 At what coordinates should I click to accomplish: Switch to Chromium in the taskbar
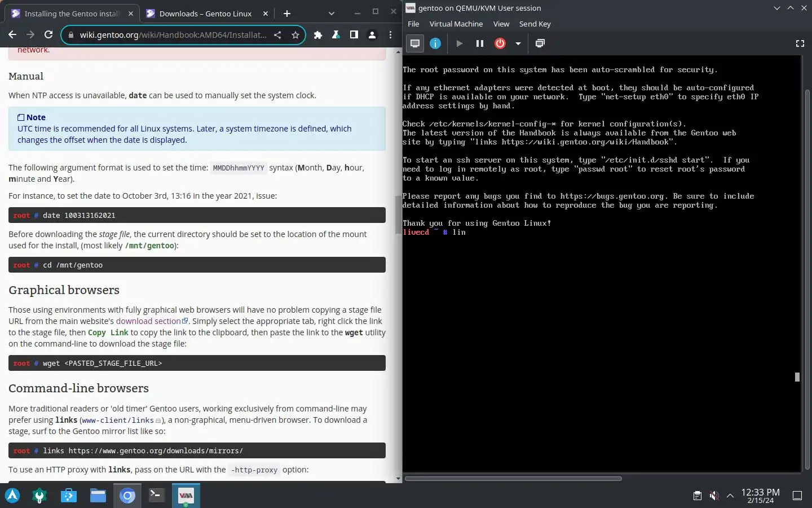click(x=127, y=496)
